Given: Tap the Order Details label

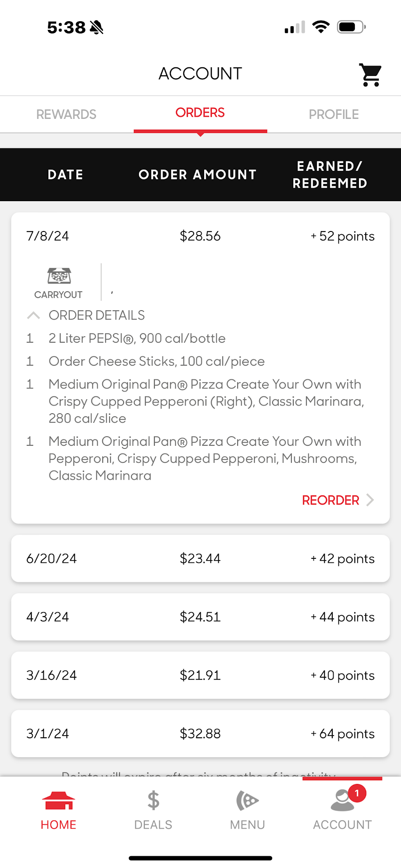Looking at the screenshot, I should click(97, 315).
